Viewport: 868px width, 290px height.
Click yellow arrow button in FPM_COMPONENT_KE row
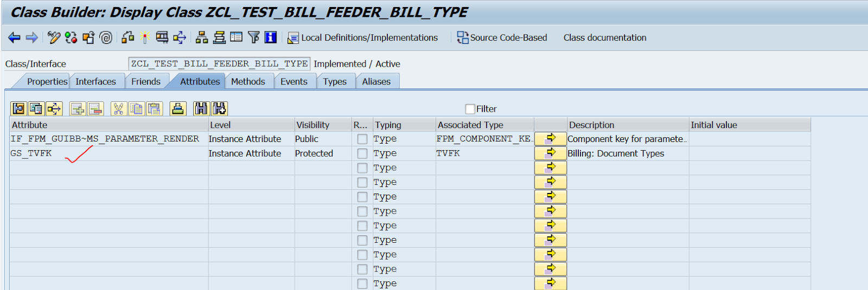tap(551, 139)
